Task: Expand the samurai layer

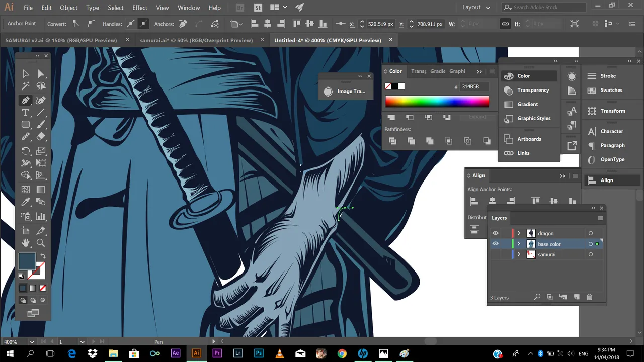Action: click(519, 254)
